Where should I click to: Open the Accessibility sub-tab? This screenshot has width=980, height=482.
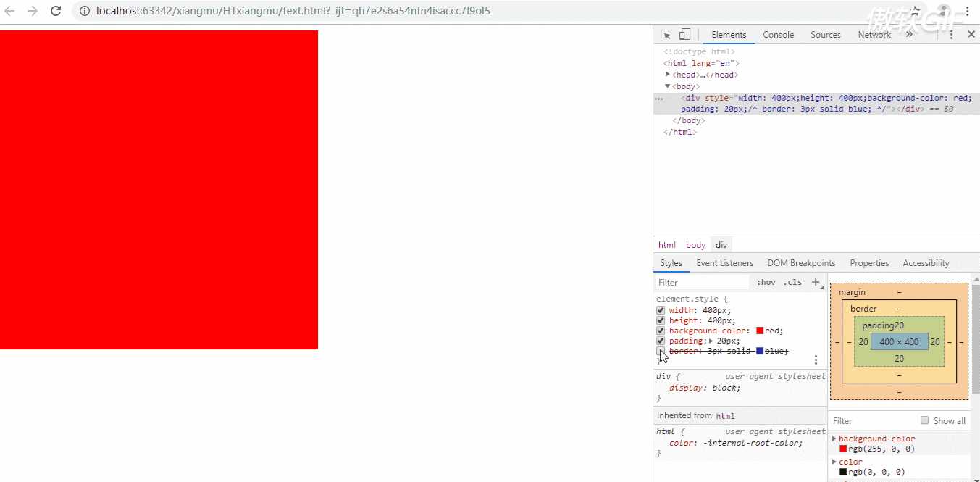click(926, 263)
